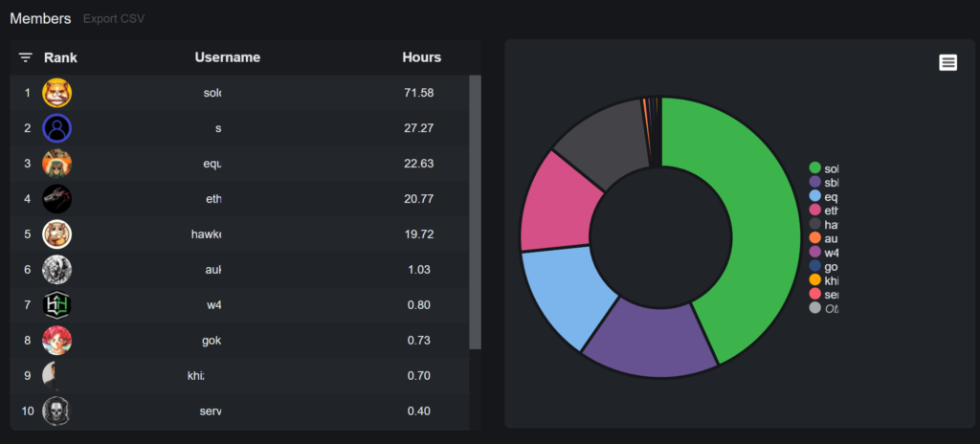
Task: Click the 0.80 hours value
Action: [419, 305]
